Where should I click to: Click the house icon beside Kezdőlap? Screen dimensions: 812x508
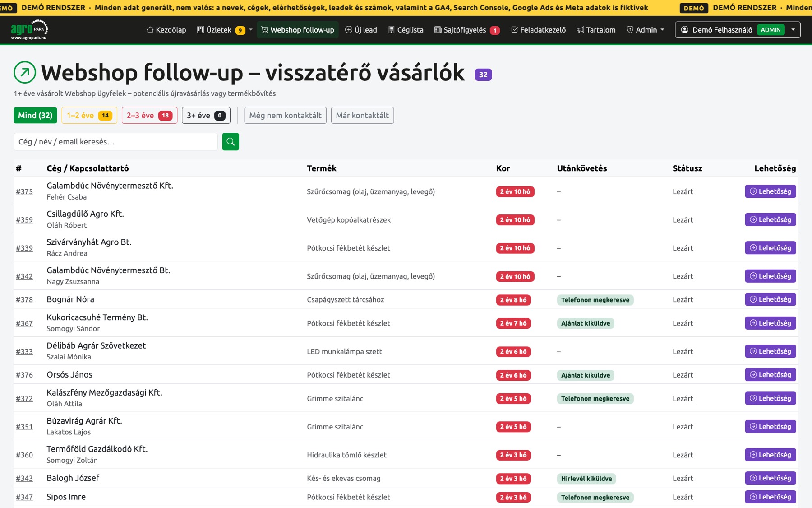pos(150,30)
